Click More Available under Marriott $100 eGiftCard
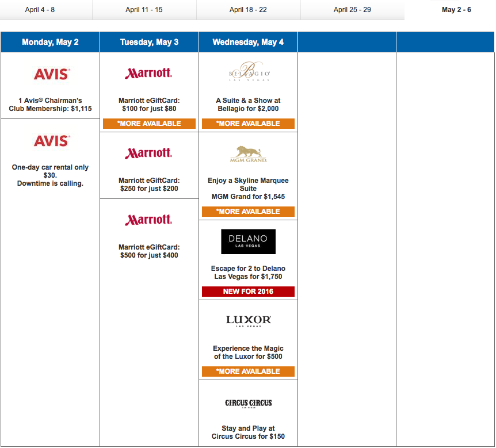 click(149, 124)
